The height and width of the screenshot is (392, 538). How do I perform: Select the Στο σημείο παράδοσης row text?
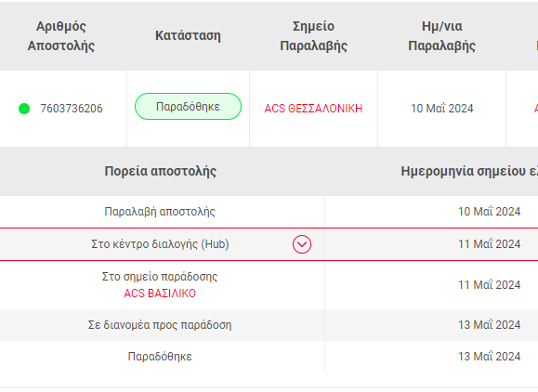(x=160, y=277)
